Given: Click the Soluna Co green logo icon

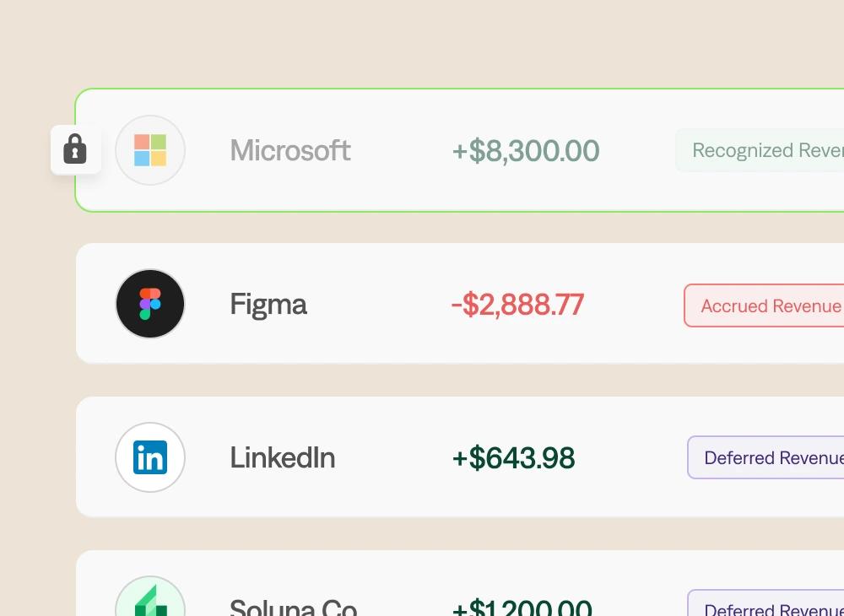Looking at the screenshot, I should point(150,601).
